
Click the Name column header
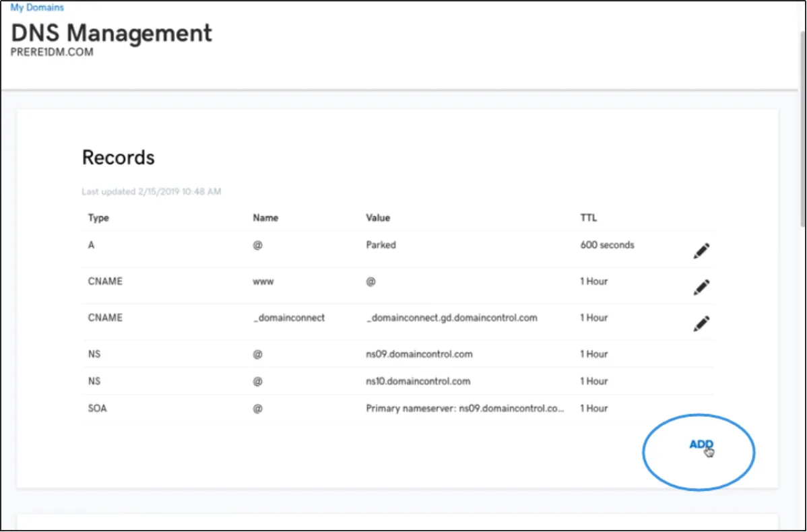pyautogui.click(x=265, y=218)
